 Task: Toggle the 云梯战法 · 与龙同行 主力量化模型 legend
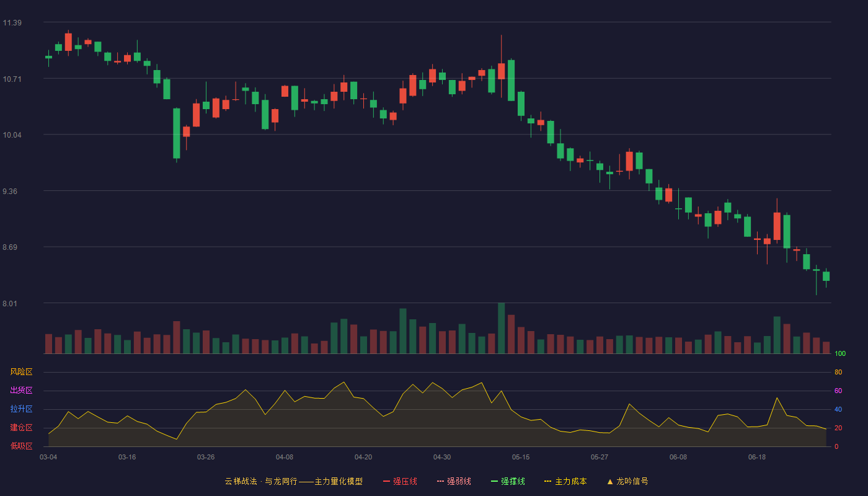tap(294, 481)
